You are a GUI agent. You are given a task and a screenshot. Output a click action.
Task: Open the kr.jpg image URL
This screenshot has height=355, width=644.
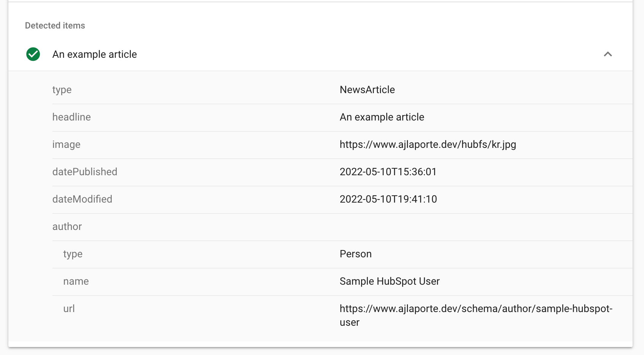point(428,144)
